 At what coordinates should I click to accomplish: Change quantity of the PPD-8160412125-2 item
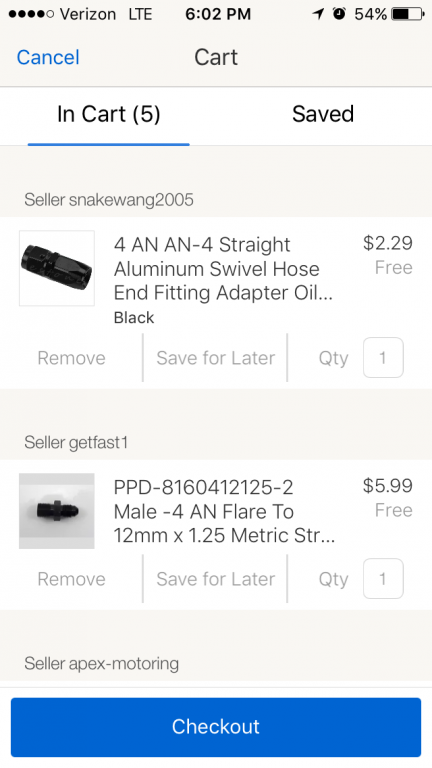[383, 578]
